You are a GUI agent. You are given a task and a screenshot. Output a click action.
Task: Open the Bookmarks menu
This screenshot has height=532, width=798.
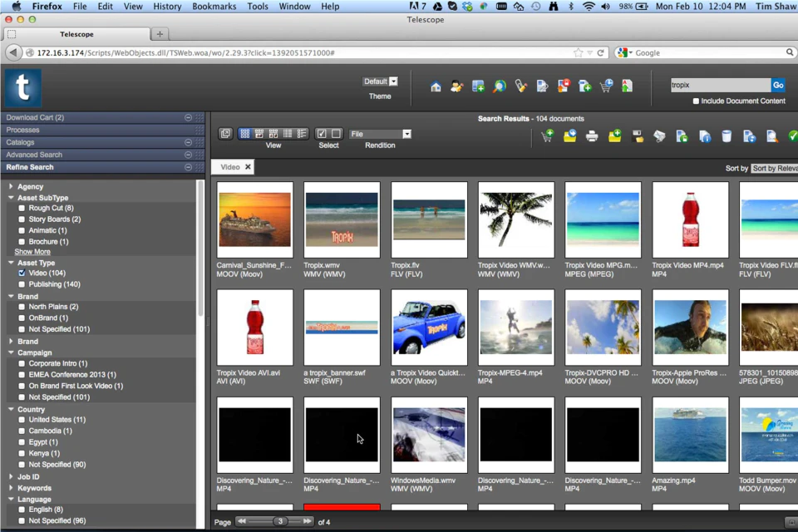click(x=214, y=7)
